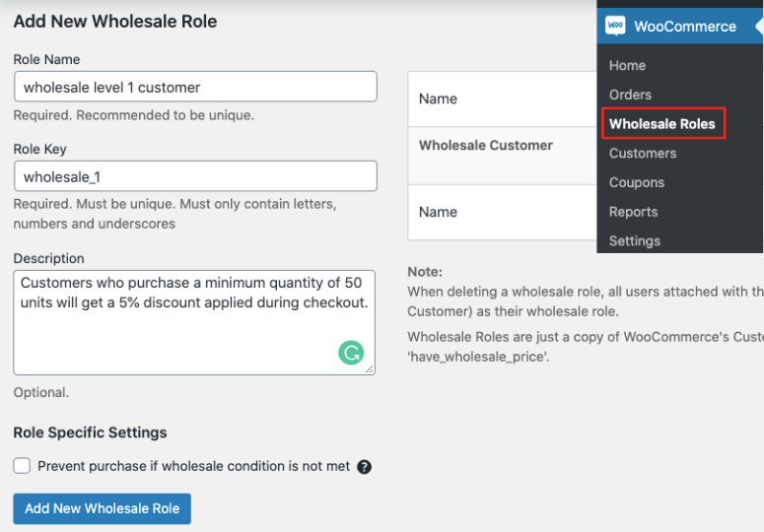Click the Optional. hint under Description
This screenshot has width=764, height=532.
click(x=41, y=392)
